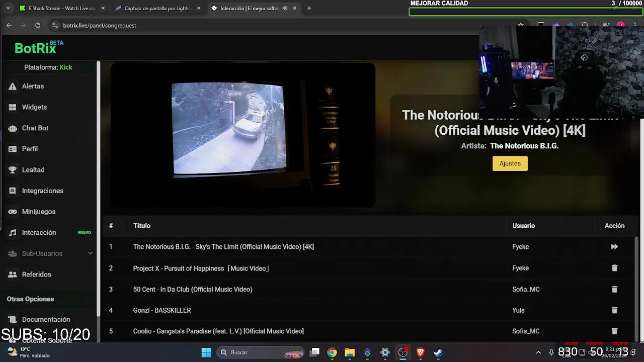The height and width of the screenshot is (362, 644).
Task: Open the Integraciones section
Action: coord(42,191)
